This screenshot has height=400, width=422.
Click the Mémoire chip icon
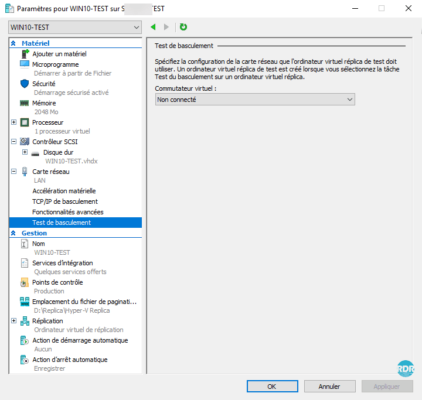pyautogui.click(x=24, y=103)
